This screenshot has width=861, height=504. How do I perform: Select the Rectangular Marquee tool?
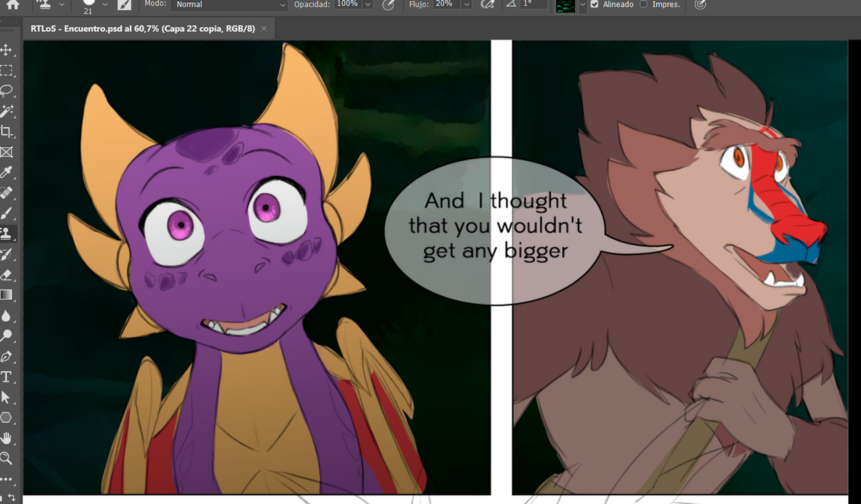(7, 71)
